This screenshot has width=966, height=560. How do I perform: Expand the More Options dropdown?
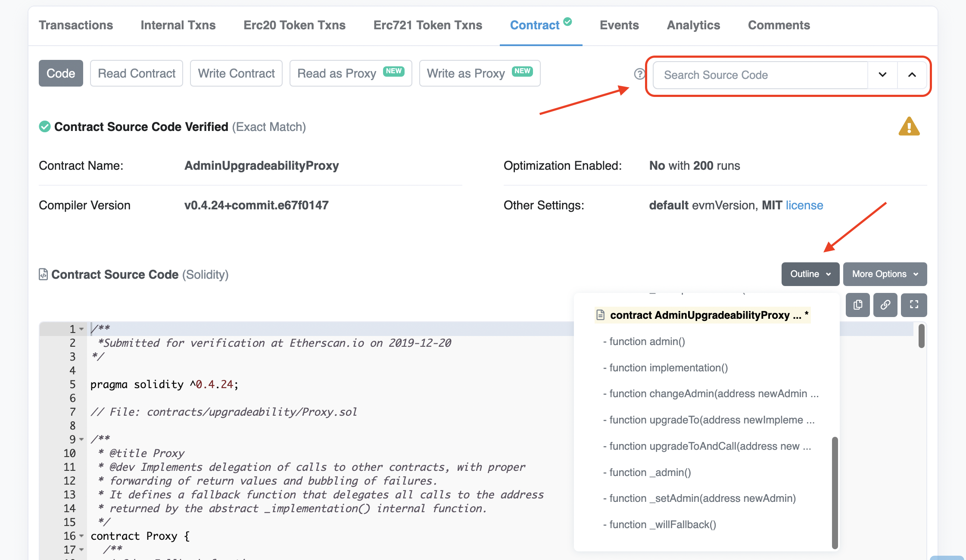tap(884, 274)
